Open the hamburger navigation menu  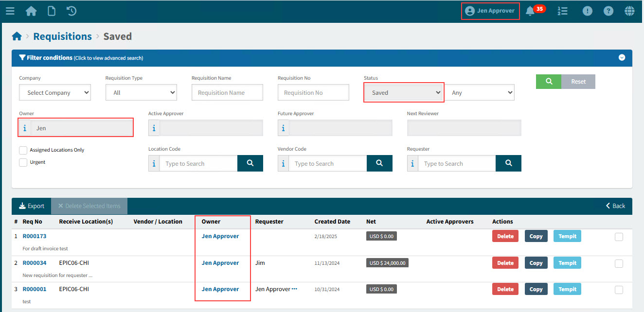[10, 11]
